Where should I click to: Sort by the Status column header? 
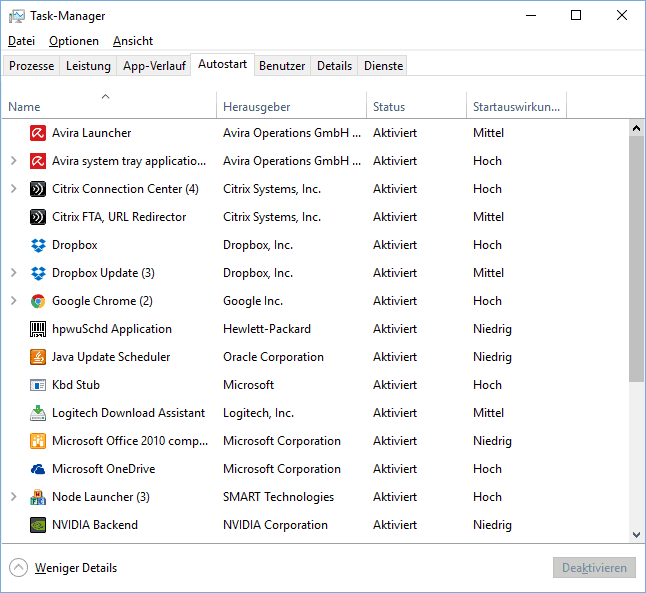click(417, 105)
